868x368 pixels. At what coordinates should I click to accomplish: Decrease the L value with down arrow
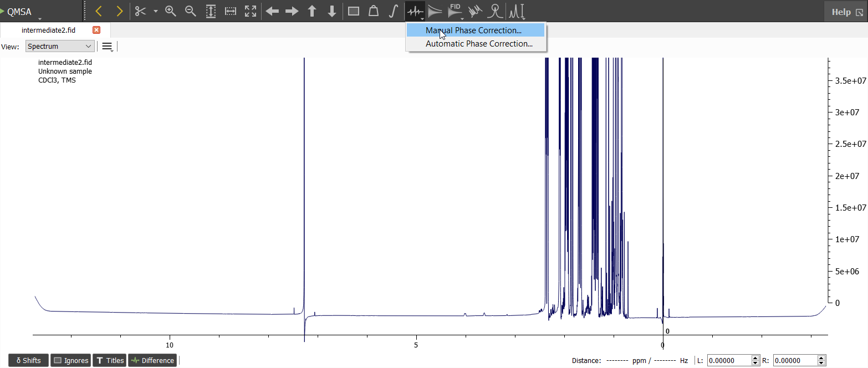pyautogui.click(x=755, y=363)
